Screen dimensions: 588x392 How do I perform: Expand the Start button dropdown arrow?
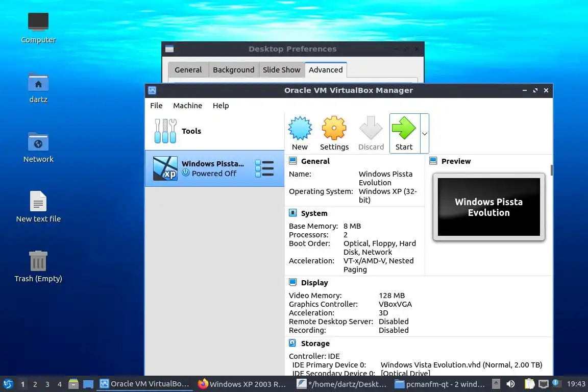click(x=425, y=134)
